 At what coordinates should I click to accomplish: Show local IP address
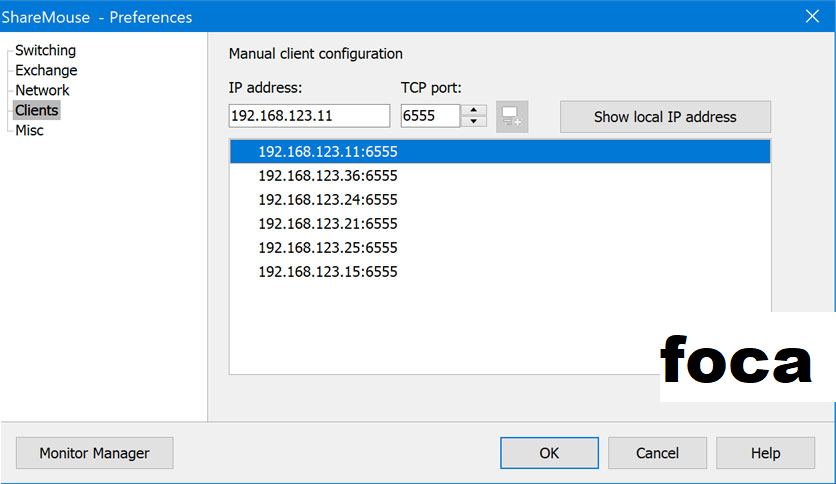(665, 117)
